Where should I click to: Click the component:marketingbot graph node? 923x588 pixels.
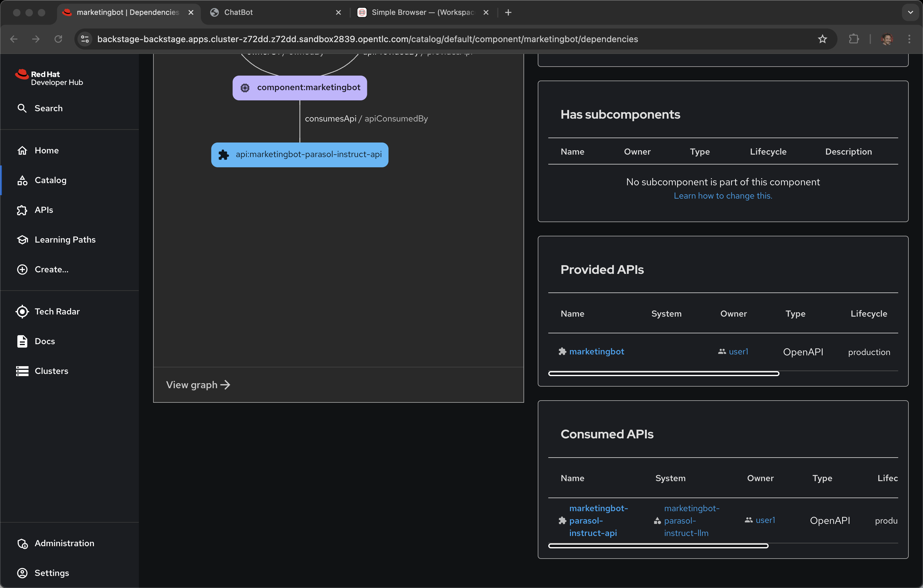[300, 88]
